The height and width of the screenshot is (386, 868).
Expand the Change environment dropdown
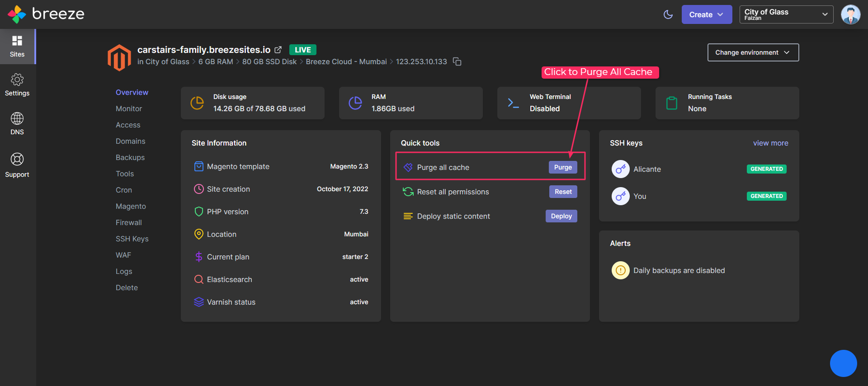[753, 52]
